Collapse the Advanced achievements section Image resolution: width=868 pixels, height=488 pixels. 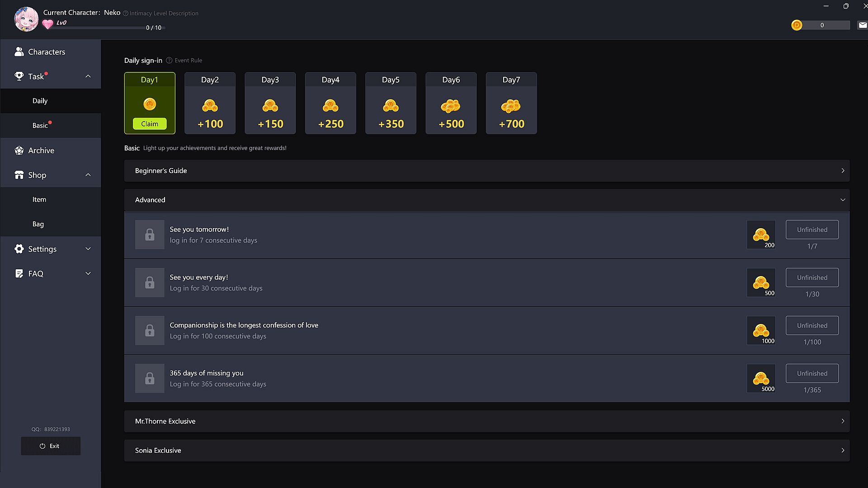click(842, 200)
